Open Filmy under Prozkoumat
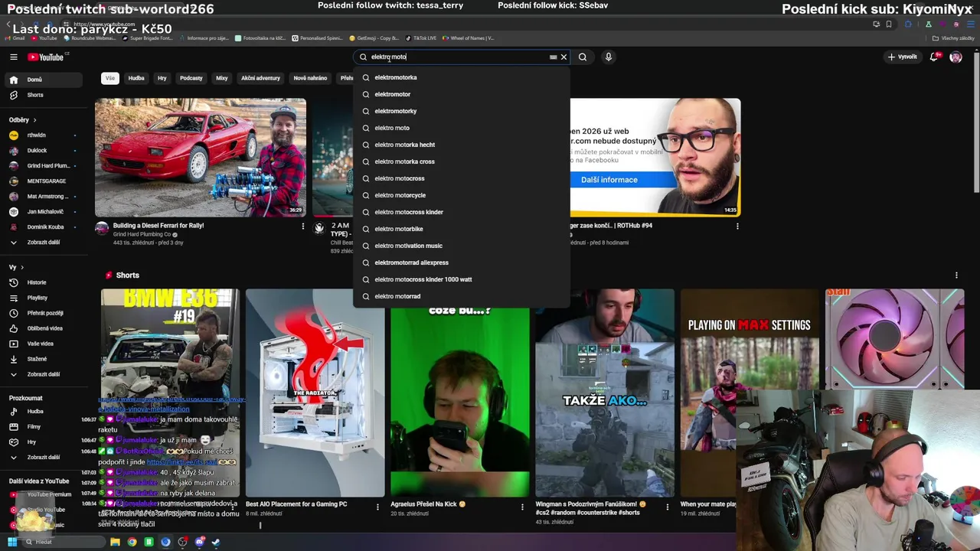 pyautogui.click(x=44, y=427)
